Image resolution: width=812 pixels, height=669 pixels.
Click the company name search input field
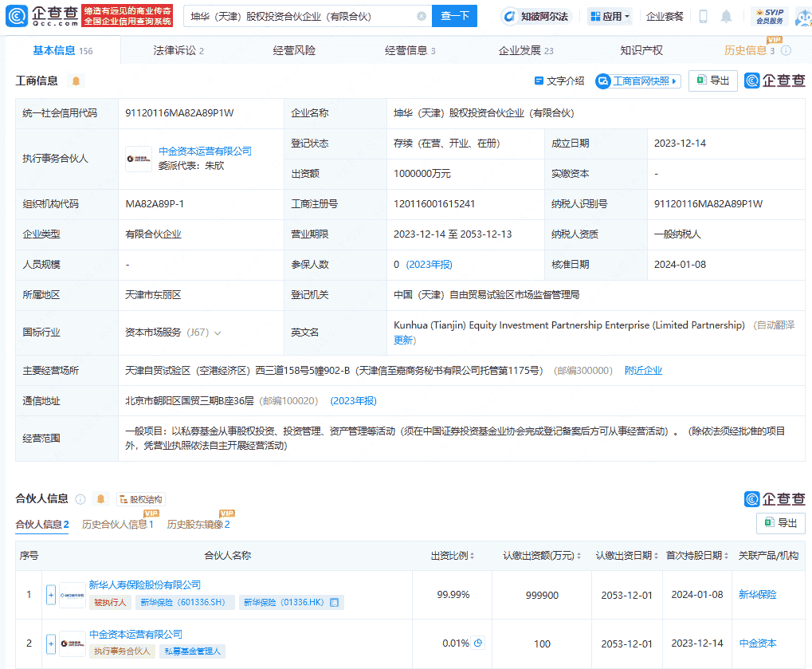(301, 16)
